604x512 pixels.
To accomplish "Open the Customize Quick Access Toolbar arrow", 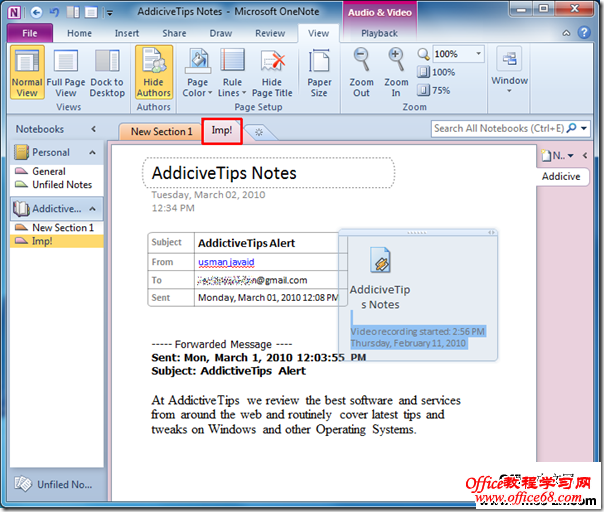I will point(110,13).
